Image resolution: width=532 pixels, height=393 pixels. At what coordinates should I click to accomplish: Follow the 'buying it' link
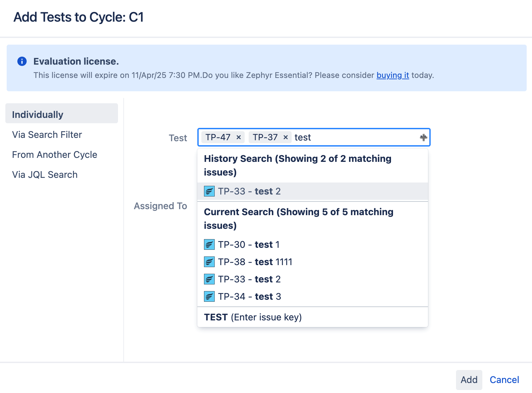tap(392, 75)
